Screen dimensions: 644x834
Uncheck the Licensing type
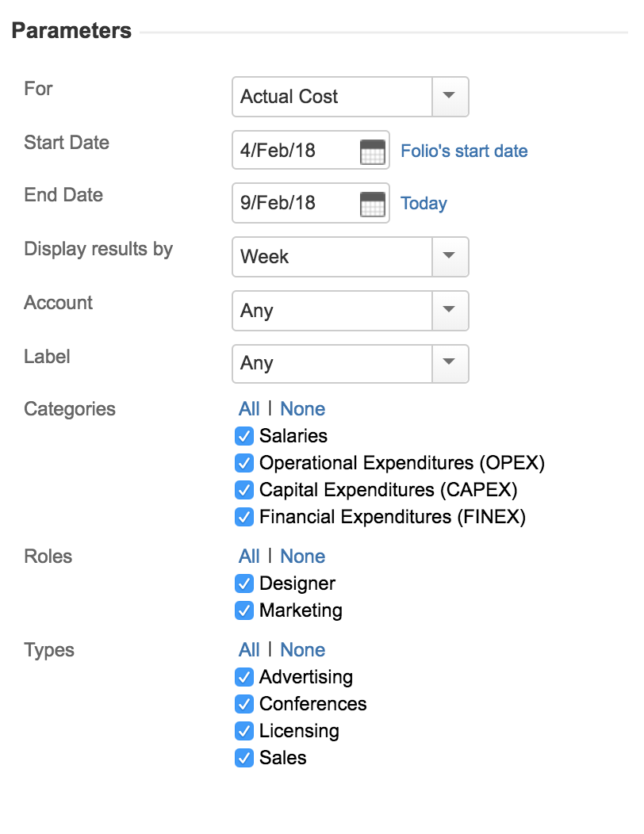[x=244, y=731]
